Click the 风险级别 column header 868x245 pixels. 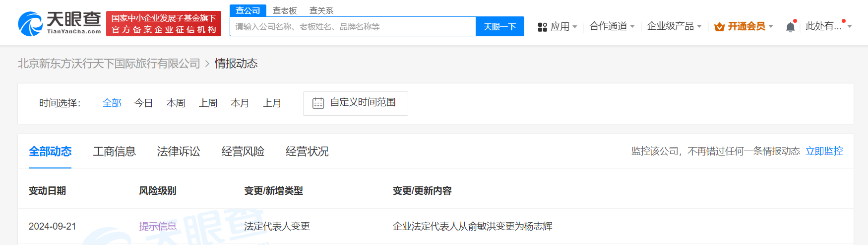158,191
